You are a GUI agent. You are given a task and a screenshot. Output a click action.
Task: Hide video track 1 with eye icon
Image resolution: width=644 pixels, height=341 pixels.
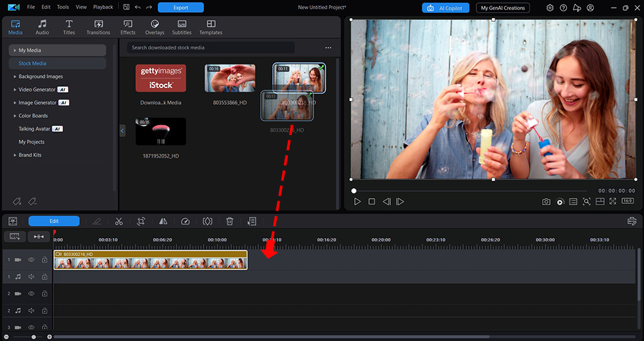pyautogui.click(x=31, y=259)
